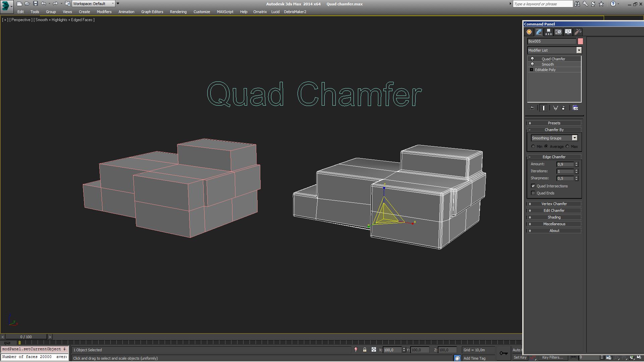Uncheck the Quad Intersections checkbox
Viewport: 644px width, 362px height.
coord(533,186)
